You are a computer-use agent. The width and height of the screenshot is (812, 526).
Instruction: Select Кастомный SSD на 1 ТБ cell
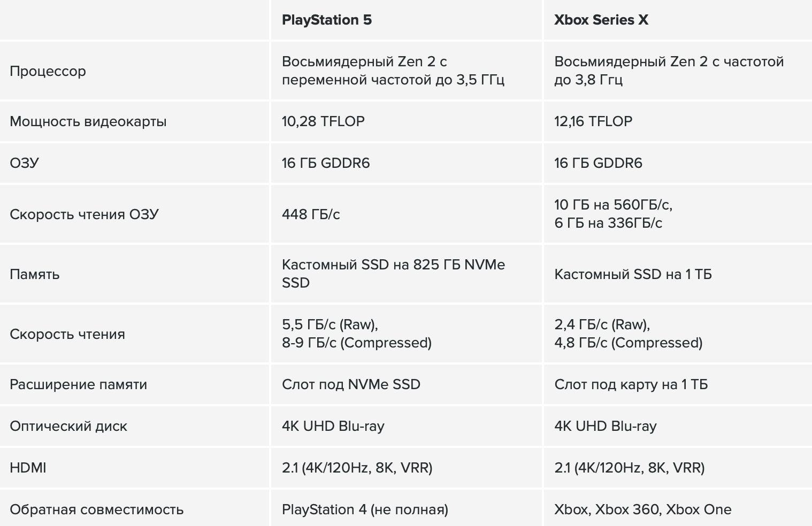(x=633, y=274)
